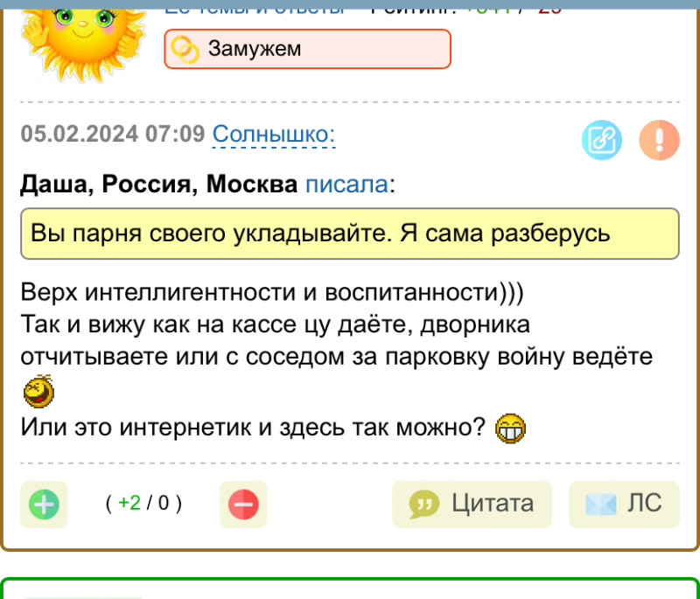
Task: Click the wedding rings icon beside Замужем
Action: coord(185,50)
